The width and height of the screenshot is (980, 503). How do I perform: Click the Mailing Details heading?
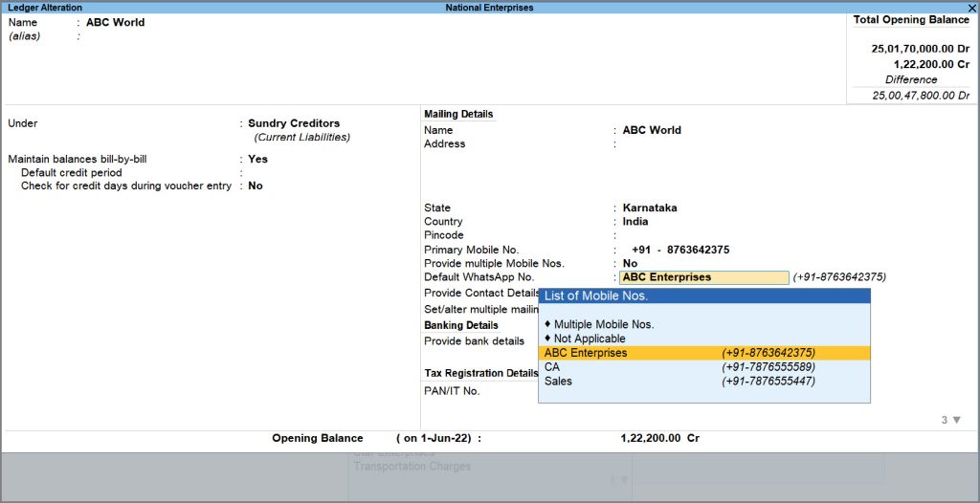458,115
